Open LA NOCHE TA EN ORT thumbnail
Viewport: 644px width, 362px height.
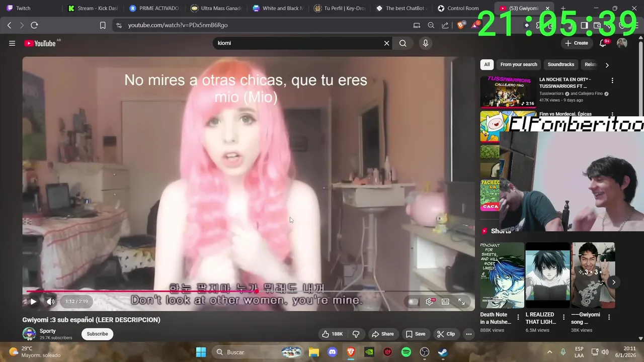(x=508, y=92)
